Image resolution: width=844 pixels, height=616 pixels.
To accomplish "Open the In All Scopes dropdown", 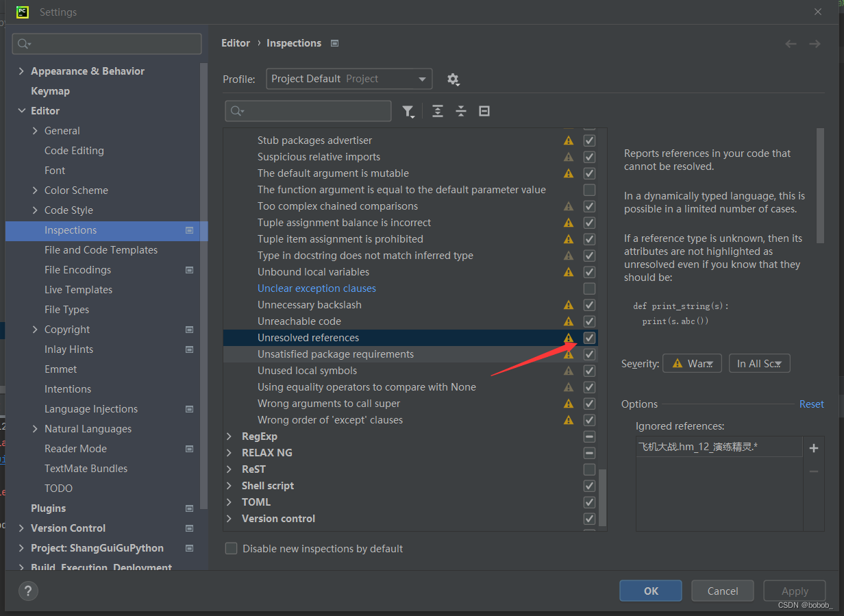I will coord(760,363).
